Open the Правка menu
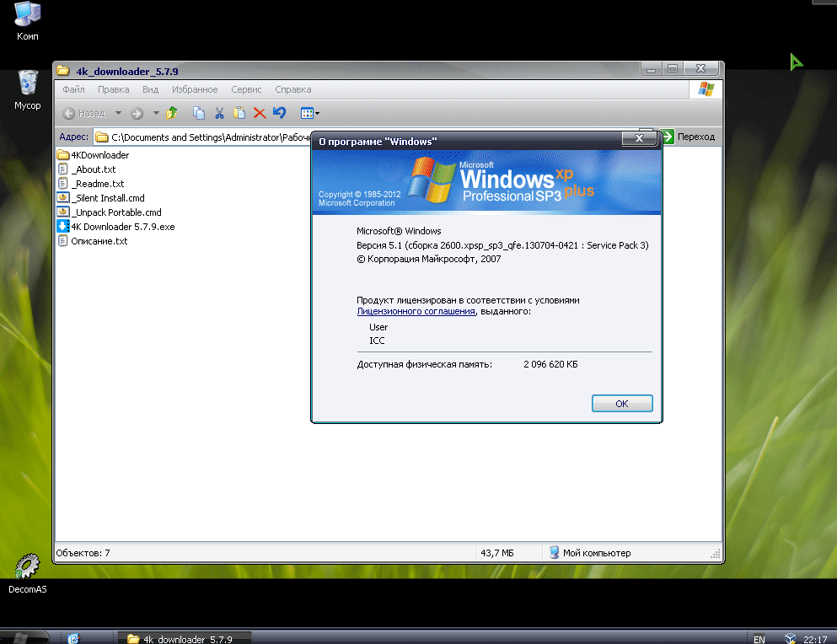Image resolution: width=837 pixels, height=644 pixels. click(x=113, y=89)
